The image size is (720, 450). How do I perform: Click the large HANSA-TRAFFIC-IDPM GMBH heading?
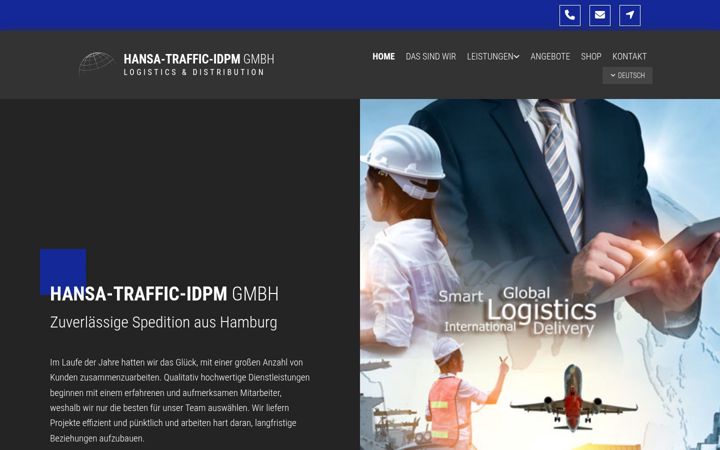point(164,294)
